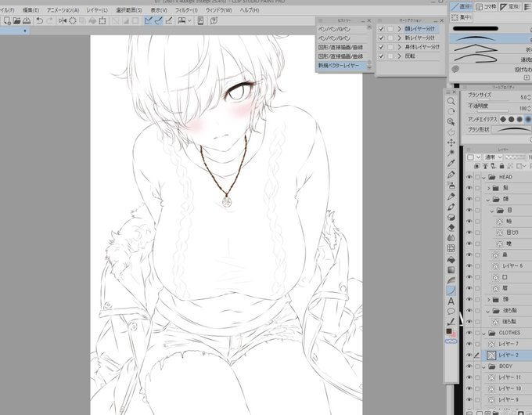Click the smartphone connection toolbar icon
This screenshot has height=415, width=532.
tap(200, 20)
